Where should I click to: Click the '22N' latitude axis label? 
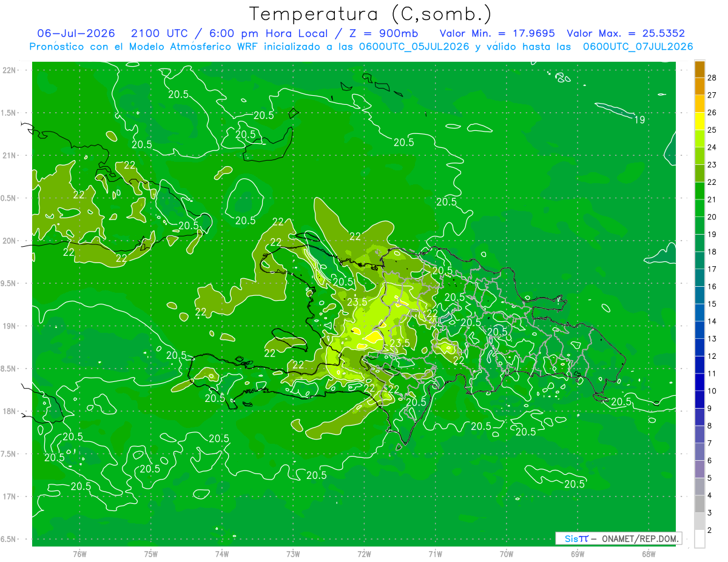[x=10, y=70]
